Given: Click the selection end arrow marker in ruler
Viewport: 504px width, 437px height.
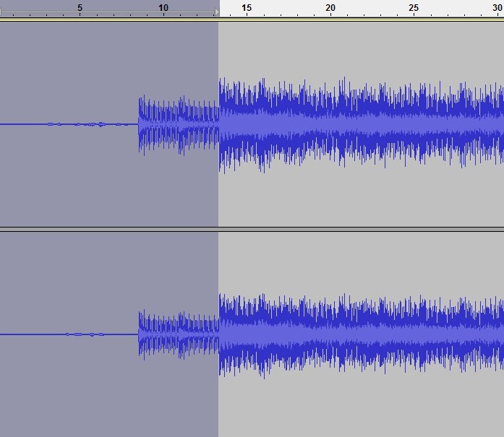Looking at the screenshot, I should pos(215,12).
